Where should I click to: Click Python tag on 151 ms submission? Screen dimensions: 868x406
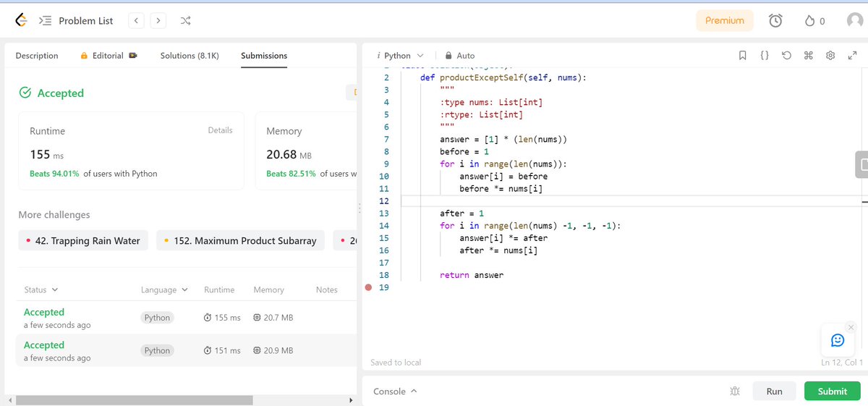pyautogui.click(x=157, y=350)
